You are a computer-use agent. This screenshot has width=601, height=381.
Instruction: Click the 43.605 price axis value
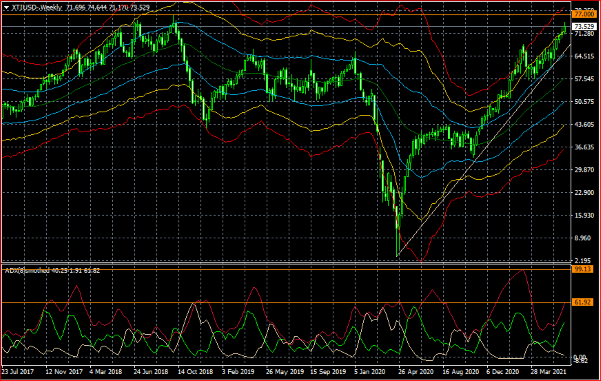click(584, 125)
